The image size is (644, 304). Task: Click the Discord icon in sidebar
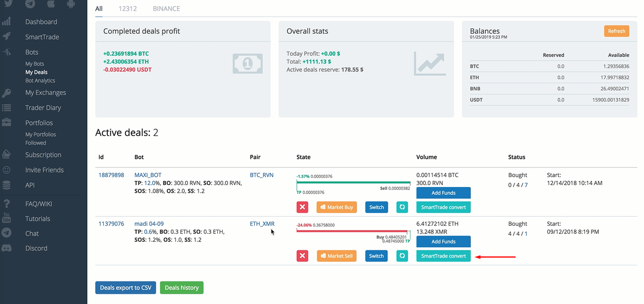coord(6,248)
